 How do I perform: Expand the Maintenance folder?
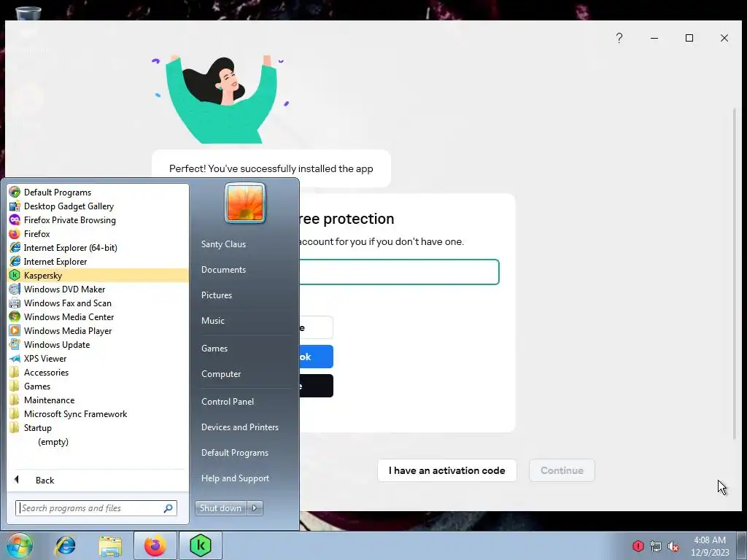point(49,400)
